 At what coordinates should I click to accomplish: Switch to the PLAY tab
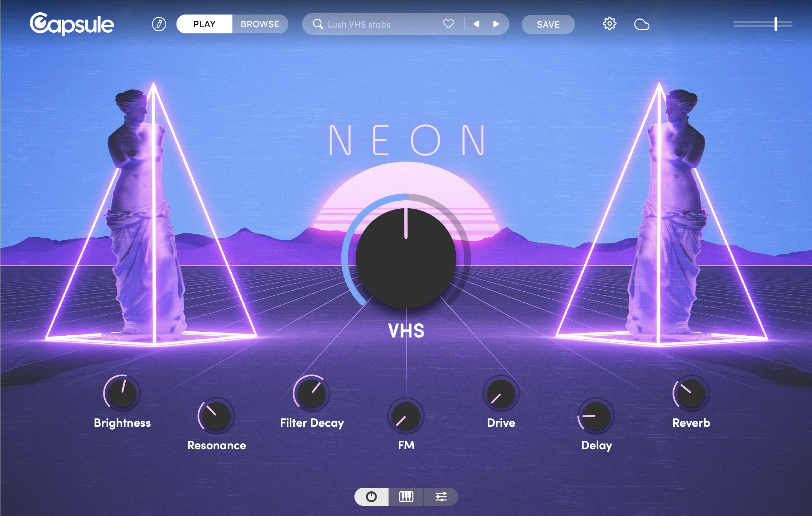(x=204, y=24)
